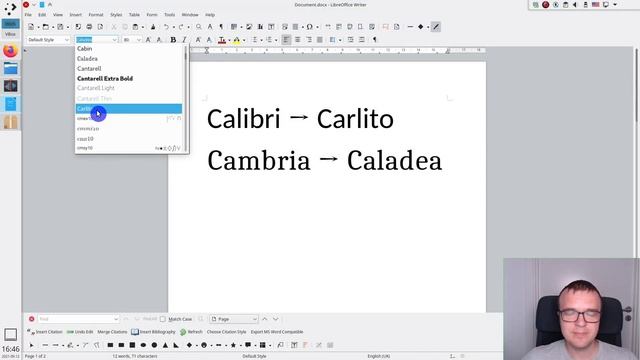Viewport: 640px width, 360px height.
Task: Click the Insert Image icon
Action: (249, 27)
